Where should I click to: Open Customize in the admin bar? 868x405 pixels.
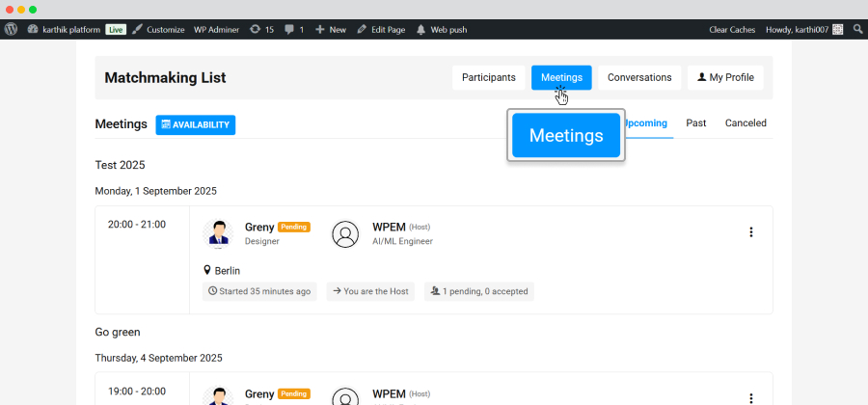tap(158, 30)
